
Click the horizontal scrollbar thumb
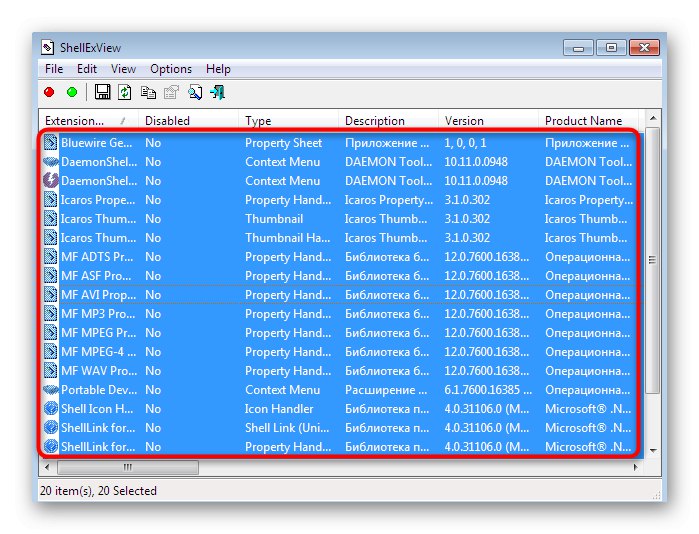128,467
